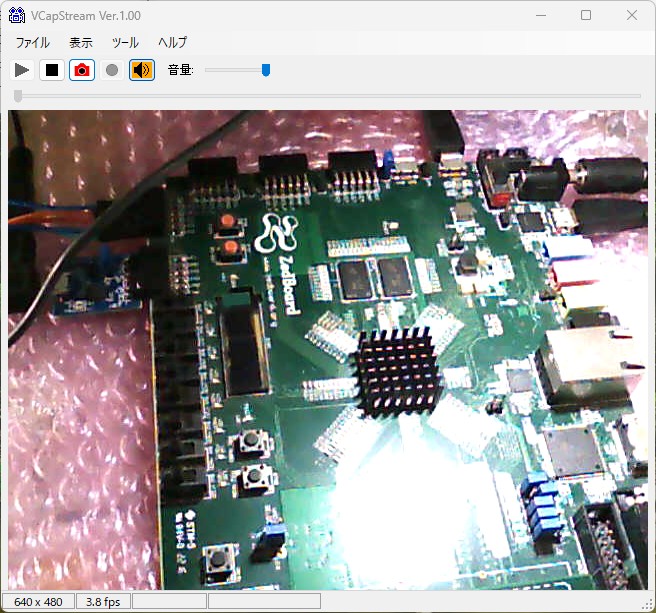Click the ZedBoard video preview image
This screenshot has height=613, width=656.
pos(328,350)
